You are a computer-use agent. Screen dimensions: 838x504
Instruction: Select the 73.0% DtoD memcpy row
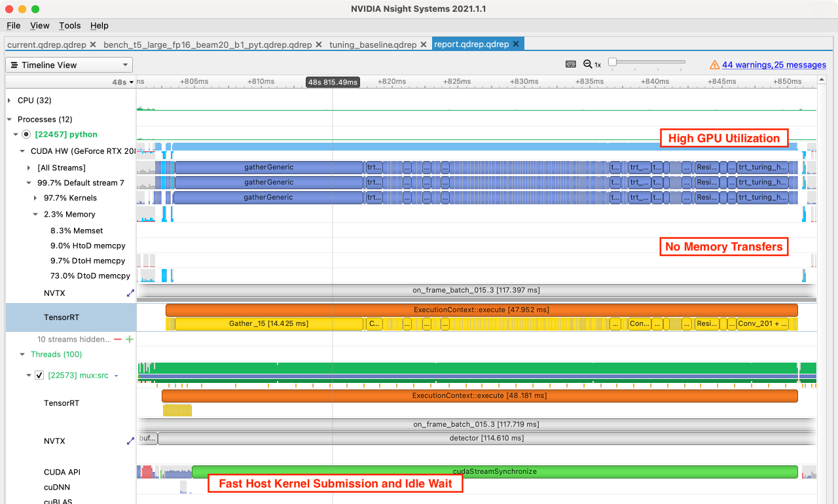click(90, 276)
